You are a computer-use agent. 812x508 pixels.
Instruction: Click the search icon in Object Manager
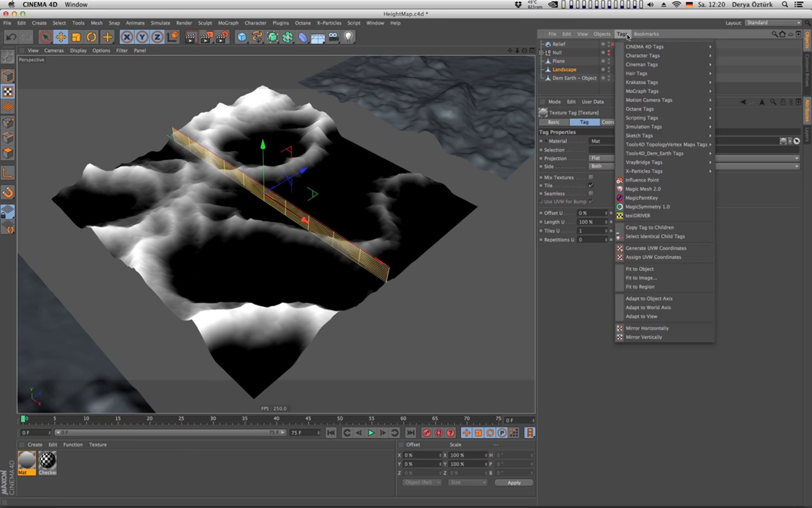pos(774,34)
